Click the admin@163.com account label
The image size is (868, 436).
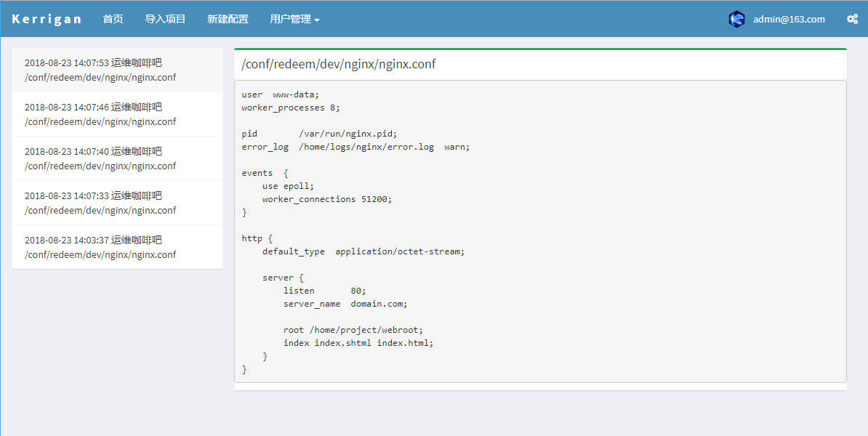789,20
